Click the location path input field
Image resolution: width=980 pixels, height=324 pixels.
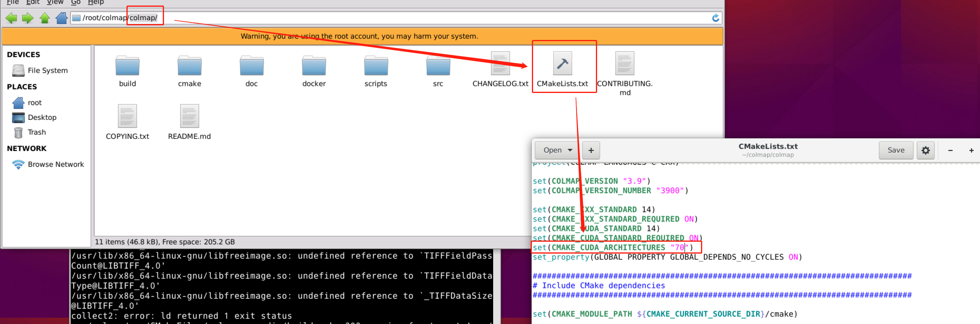coord(396,18)
